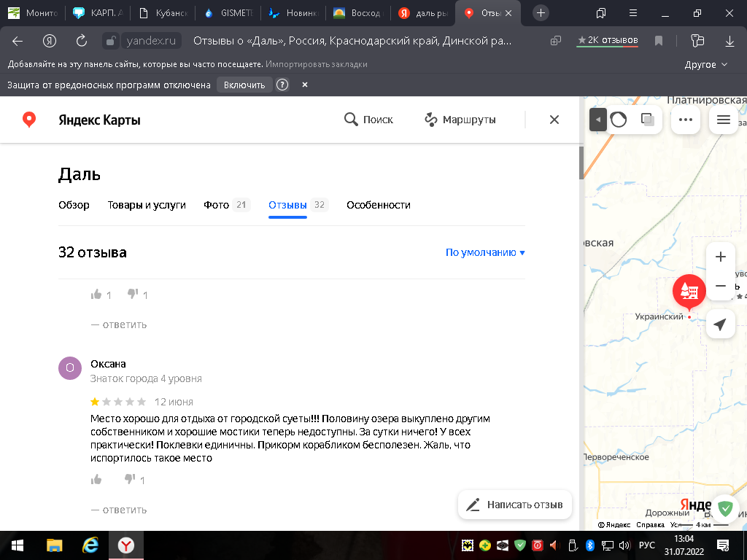Open Оксана's profile avatar
Screen dimensions: 747x560
click(x=69, y=368)
